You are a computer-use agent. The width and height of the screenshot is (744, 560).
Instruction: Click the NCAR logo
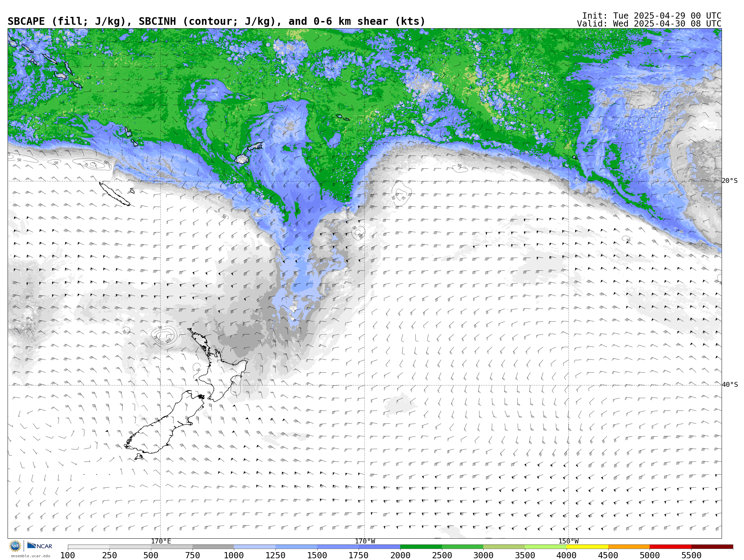[40, 546]
